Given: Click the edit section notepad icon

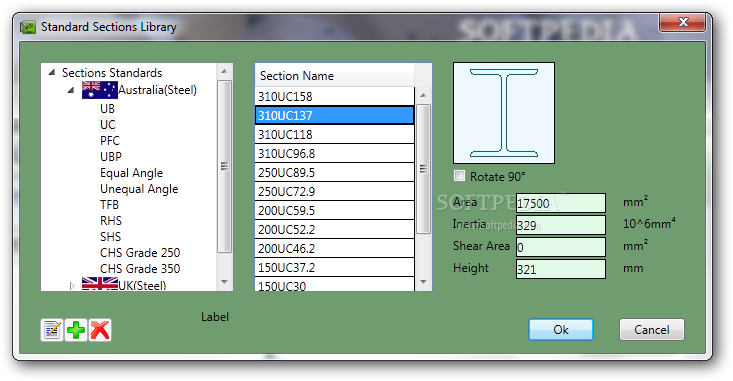Looking at the screenshot, I should 52,330.
